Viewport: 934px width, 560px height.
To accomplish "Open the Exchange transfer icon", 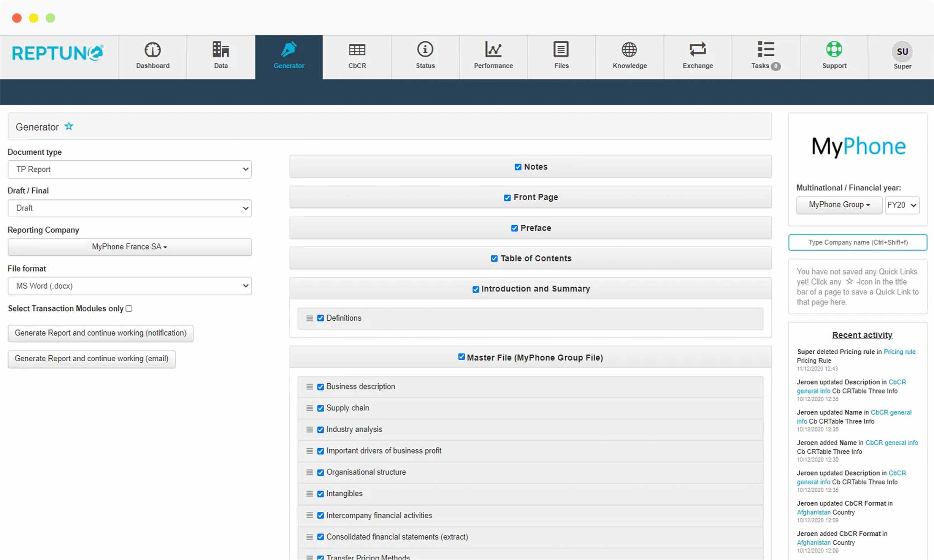I will pos(698,56).
